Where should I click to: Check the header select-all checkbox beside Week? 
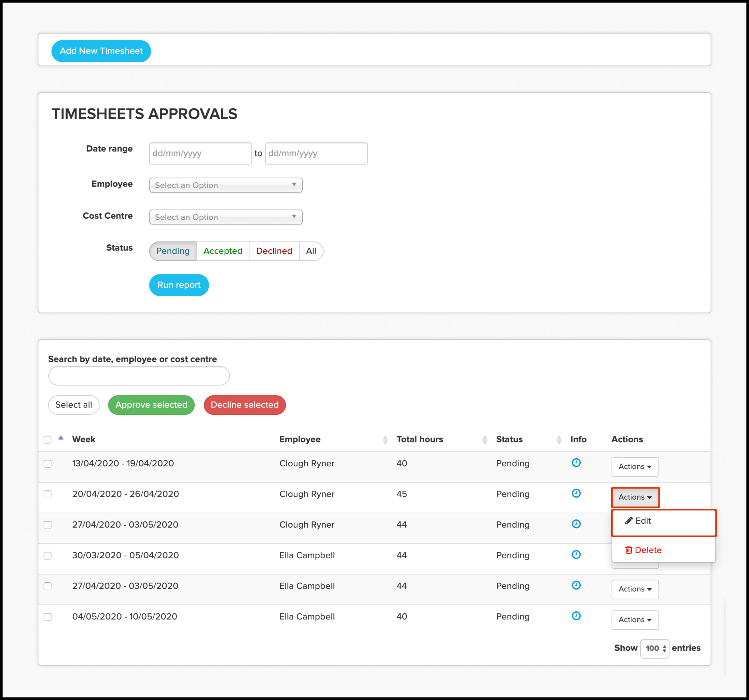tap(48, 440)
